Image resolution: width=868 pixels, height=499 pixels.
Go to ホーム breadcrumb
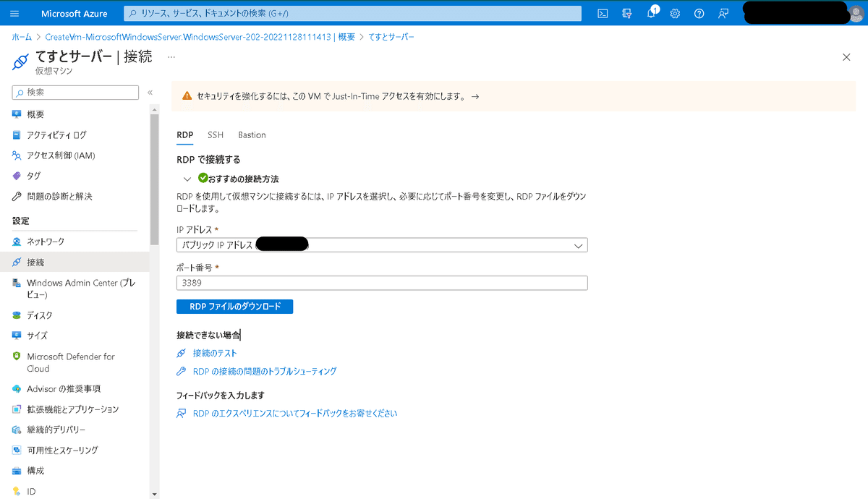pos(22,36)
